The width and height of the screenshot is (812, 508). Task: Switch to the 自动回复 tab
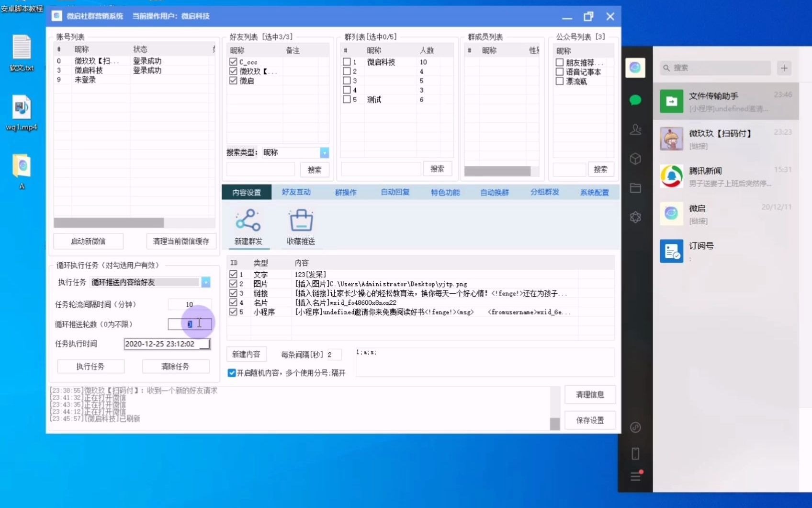coord(395,192)
